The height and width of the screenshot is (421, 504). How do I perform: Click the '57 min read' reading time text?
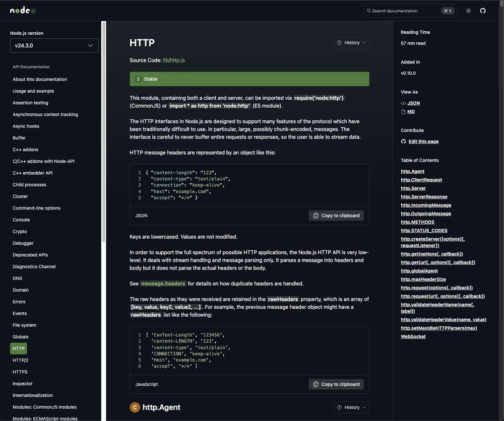click(413, 43)
